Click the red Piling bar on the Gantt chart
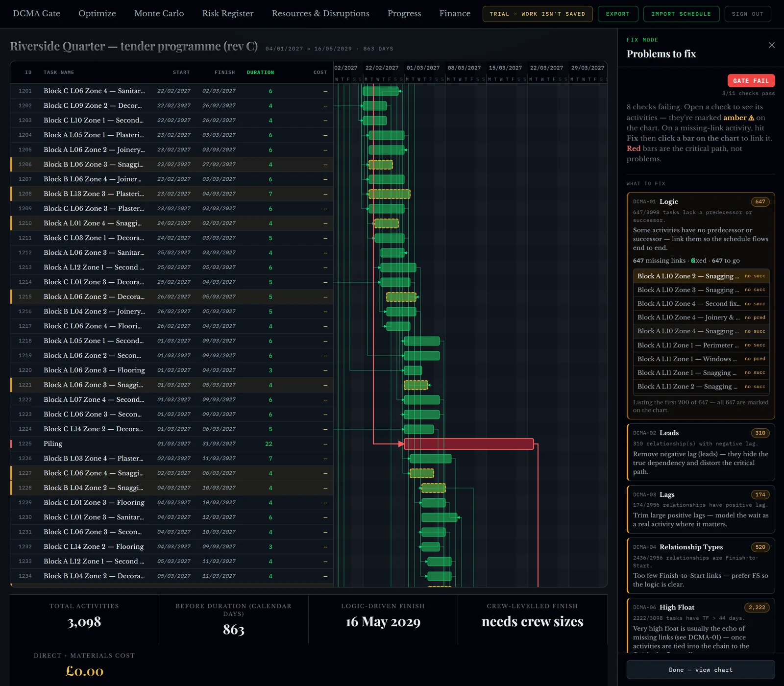The image size is (784, 686). 469,443
